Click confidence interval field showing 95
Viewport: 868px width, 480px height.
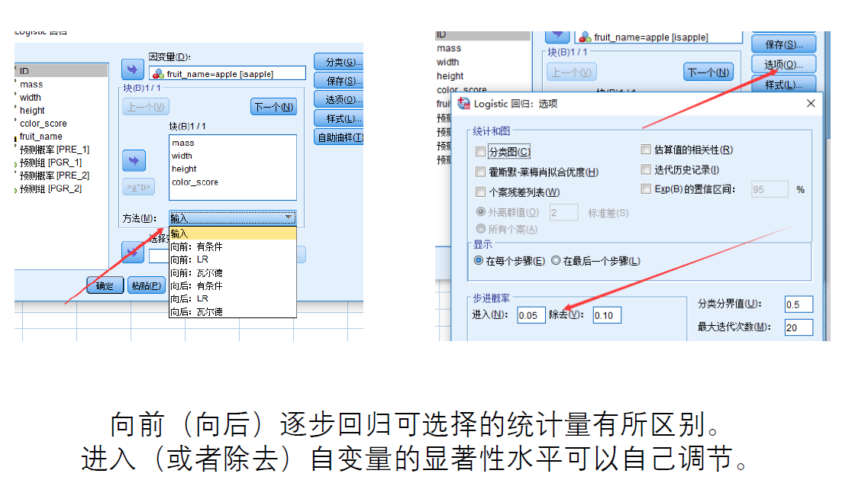coord(770,189)
